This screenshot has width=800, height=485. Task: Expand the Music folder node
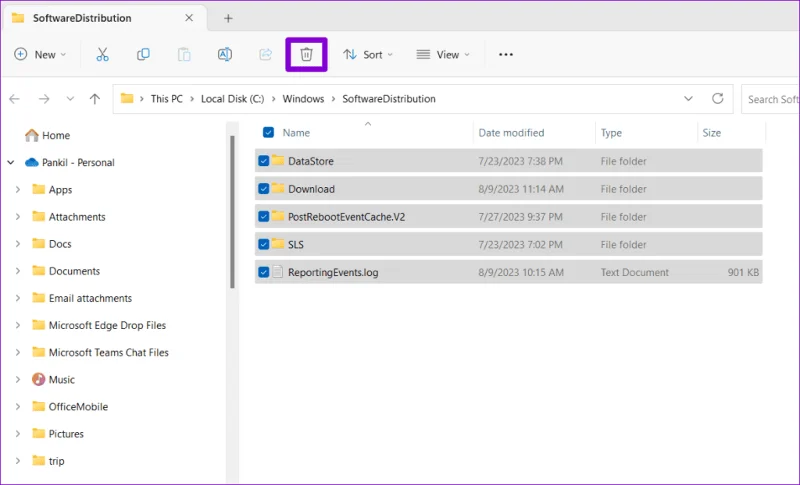pos(18,379)
